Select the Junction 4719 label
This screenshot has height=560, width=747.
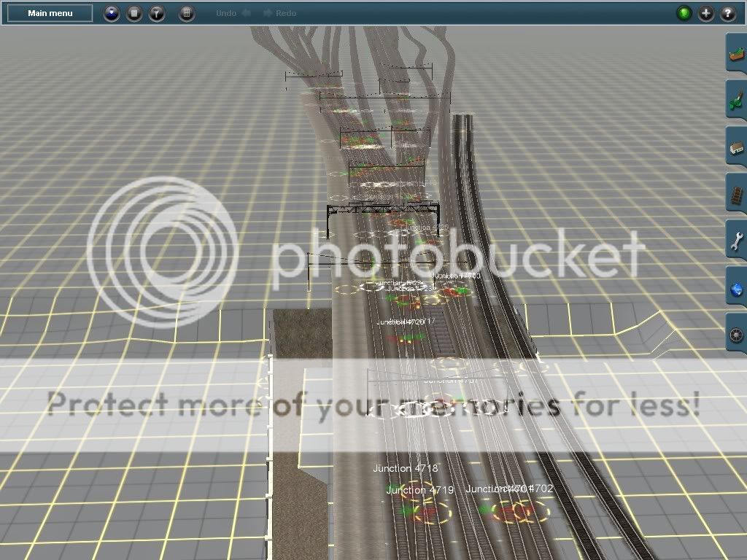[419, 490]
